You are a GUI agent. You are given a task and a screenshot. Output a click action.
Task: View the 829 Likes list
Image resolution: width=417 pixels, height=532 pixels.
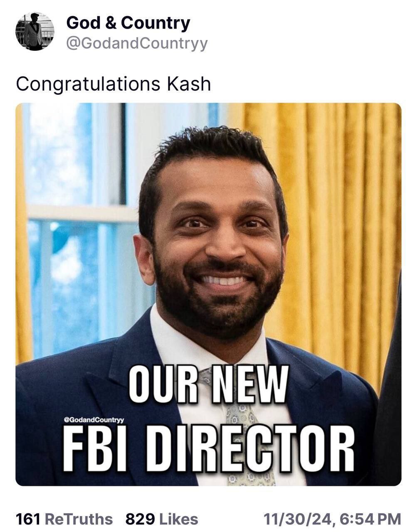(x=162, y=519)
